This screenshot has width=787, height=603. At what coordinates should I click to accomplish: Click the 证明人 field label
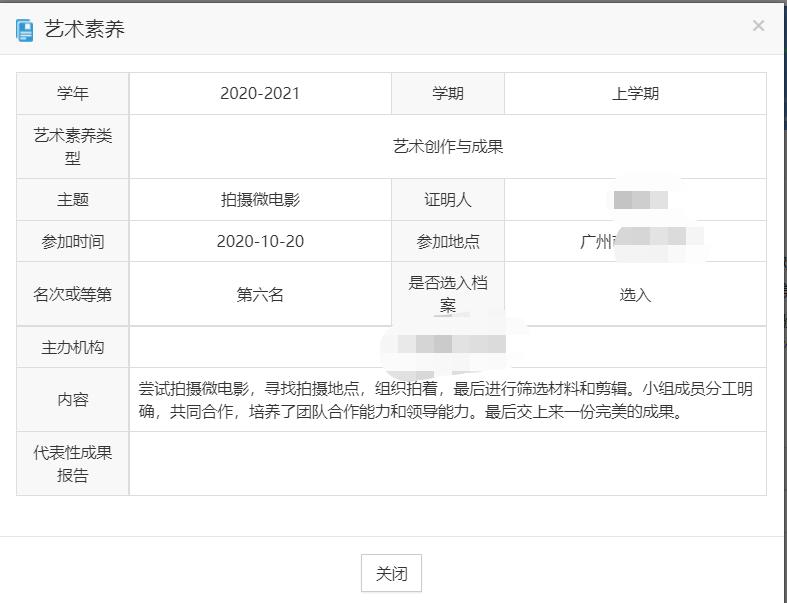point(448,200)
